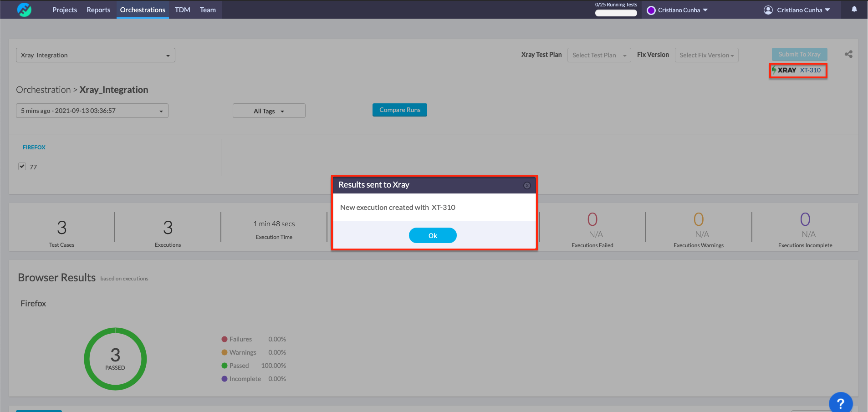This screenshot has width=868, height=412.
Task: Open the Select Test Plan dropdown
Action: pyautogui.click(x=599, y=55)
